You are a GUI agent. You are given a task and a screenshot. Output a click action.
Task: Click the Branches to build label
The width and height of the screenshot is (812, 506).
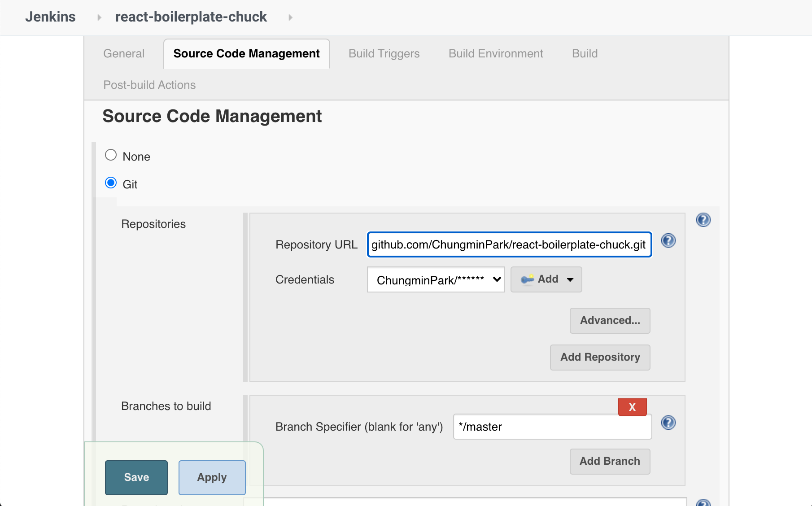(166, 406)
